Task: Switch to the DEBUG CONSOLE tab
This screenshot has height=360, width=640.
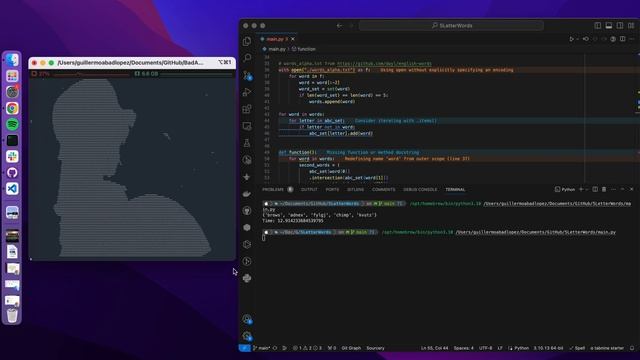Action: click(x=420, y=189)
